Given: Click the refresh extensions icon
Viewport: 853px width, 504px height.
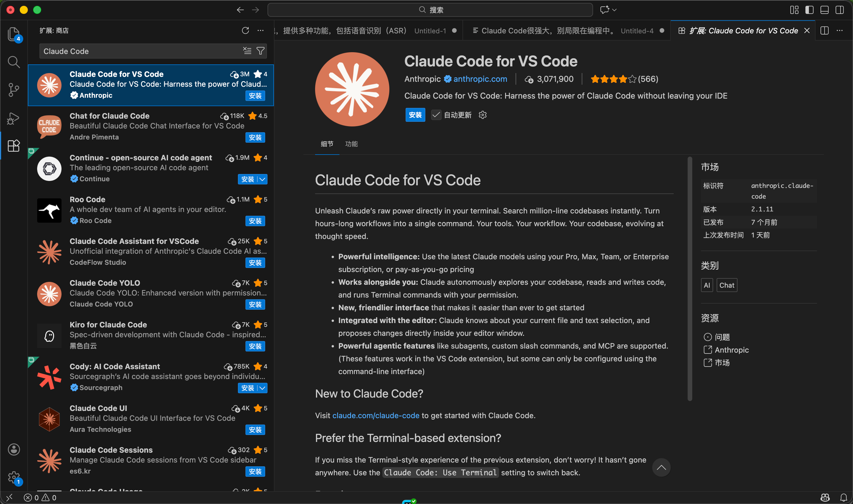Looking at the screenshot, I should click(x=245, y=30).
